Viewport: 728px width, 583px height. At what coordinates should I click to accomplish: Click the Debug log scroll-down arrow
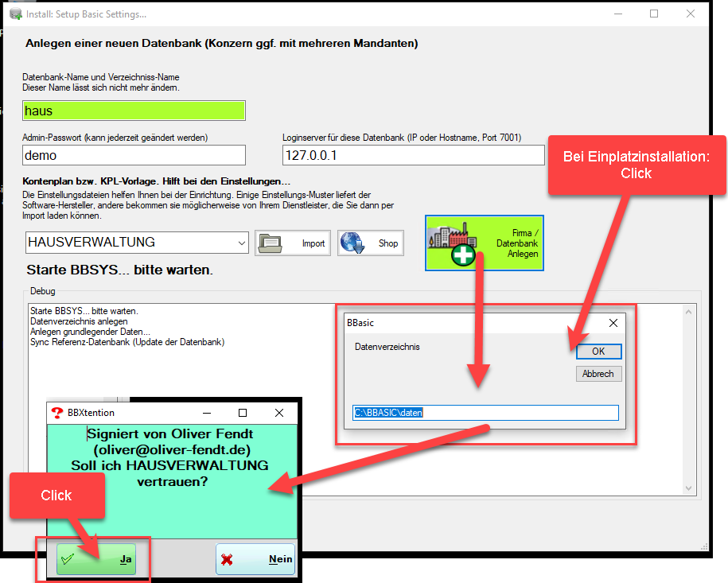(x=688, y=488)
